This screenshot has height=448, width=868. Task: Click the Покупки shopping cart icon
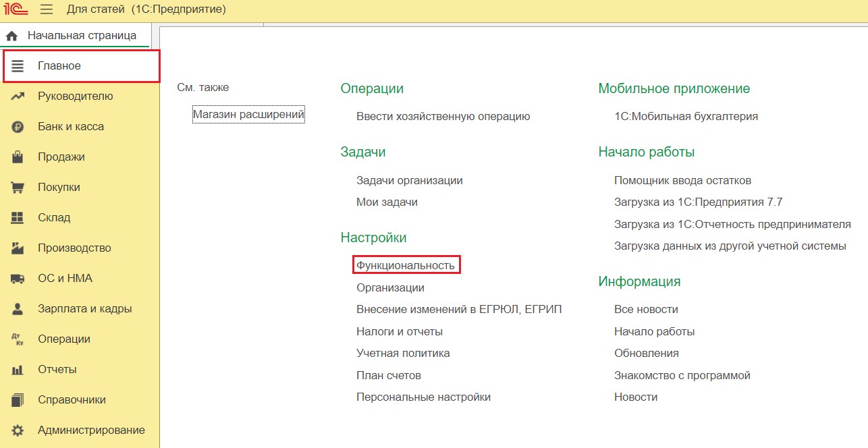pos(18,188)
